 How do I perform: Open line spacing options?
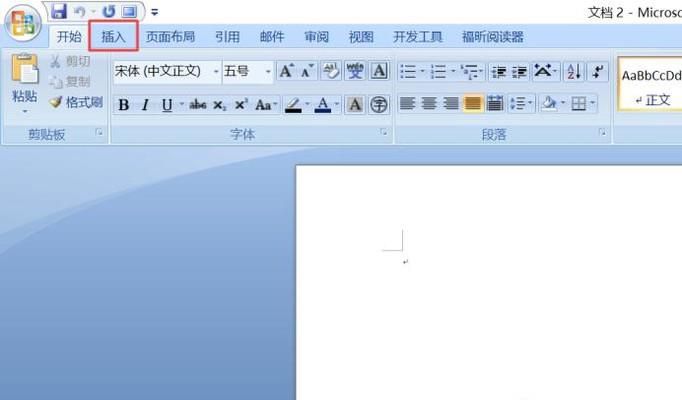pyautogui.click(x=521, y=103)
